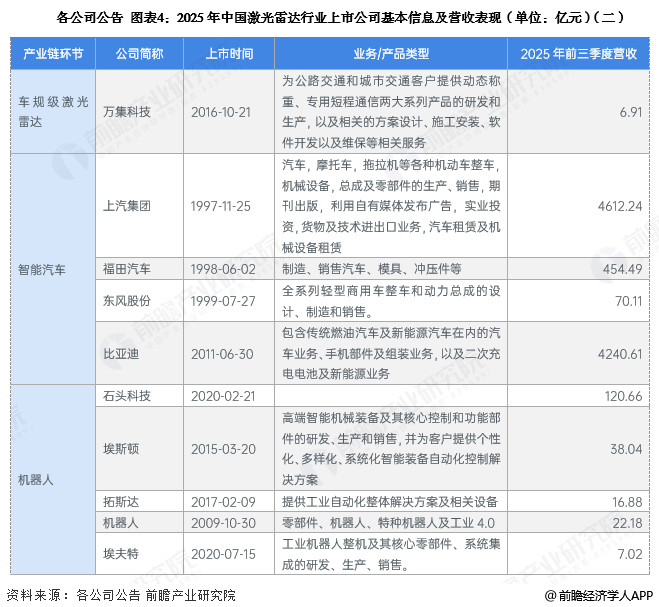Click the @前瞻经济学人APP credit
The image size is (659, 607).
(598, 595)
